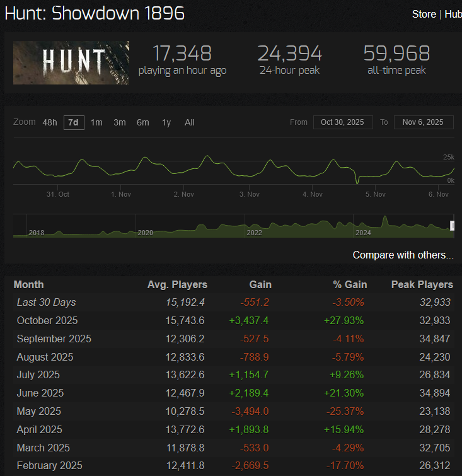The image size is (462, 476).
Task: Click the average players value 13,772.6
Action: 185,429
